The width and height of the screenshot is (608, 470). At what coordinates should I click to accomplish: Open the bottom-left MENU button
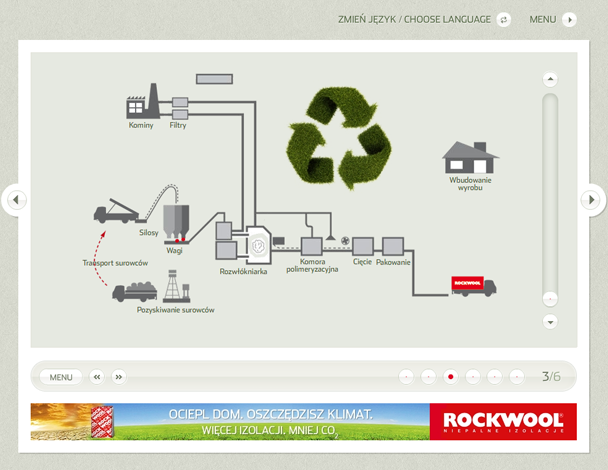[61, 377]
